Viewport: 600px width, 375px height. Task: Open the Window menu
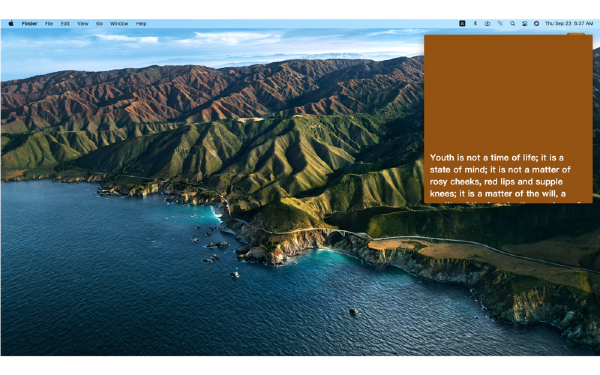[119, 23]
